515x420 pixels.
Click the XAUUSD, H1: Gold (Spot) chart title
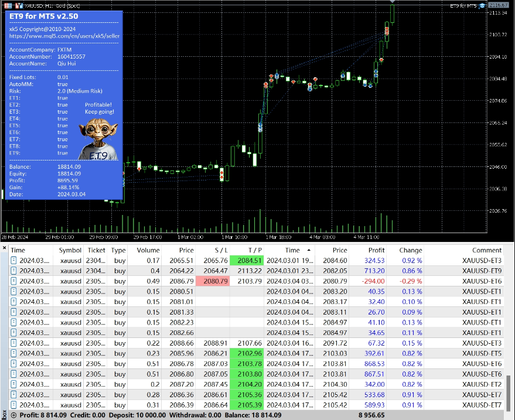coord(53,6)
